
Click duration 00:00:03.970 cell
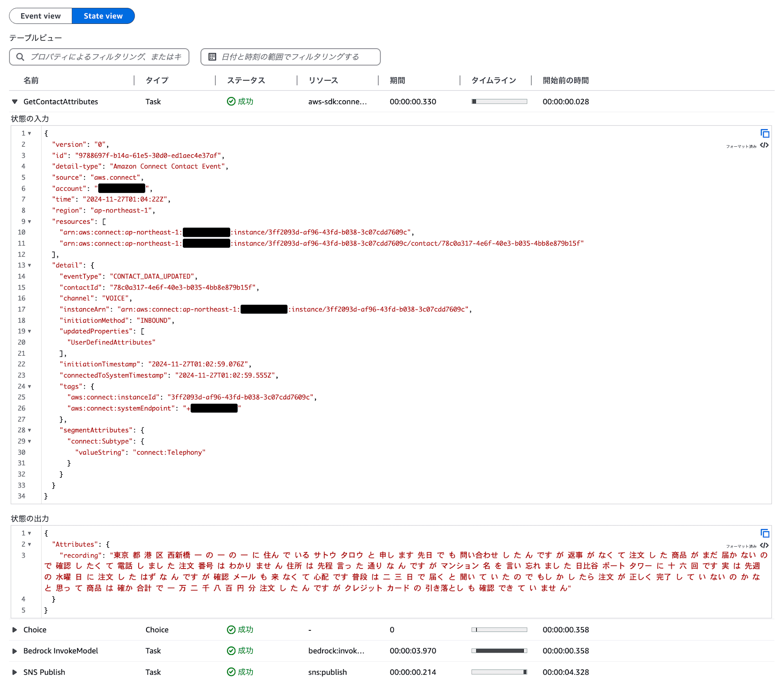[x=413, y=651]
